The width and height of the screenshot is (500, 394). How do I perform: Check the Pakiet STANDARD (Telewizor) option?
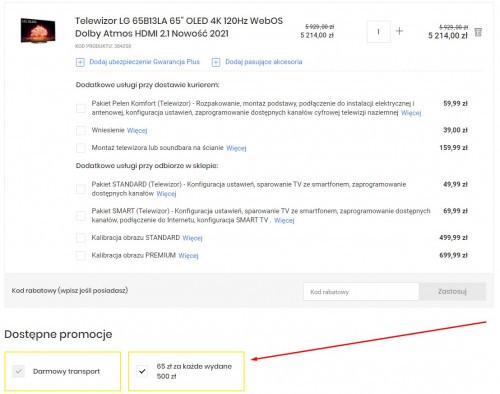[81, 189]
